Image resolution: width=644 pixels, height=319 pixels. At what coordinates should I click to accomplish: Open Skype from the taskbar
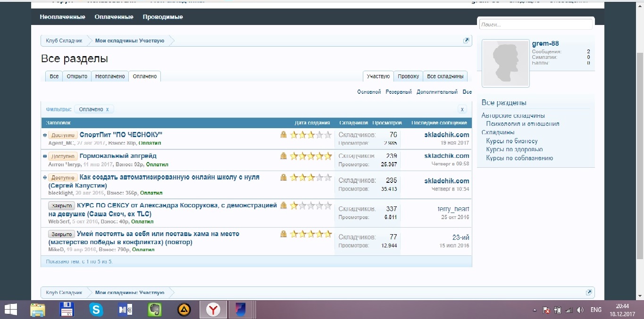(96, 310)
